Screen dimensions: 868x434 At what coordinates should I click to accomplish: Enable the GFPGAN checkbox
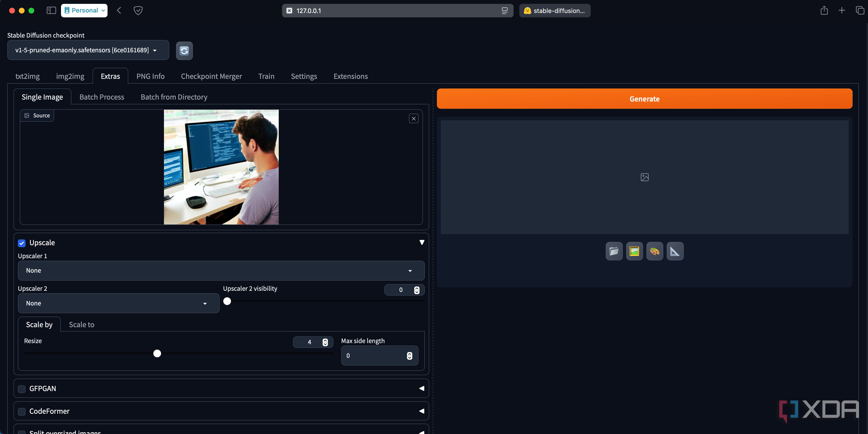[22, 389]
